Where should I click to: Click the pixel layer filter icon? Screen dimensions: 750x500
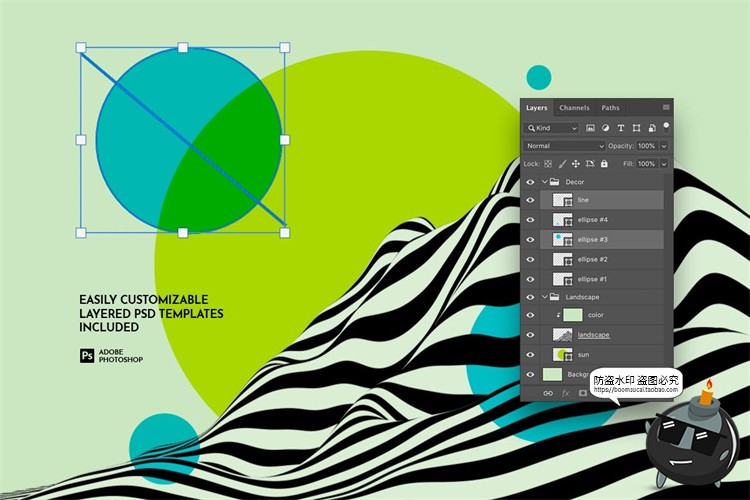pyautogui.click(x=591, y=128)
